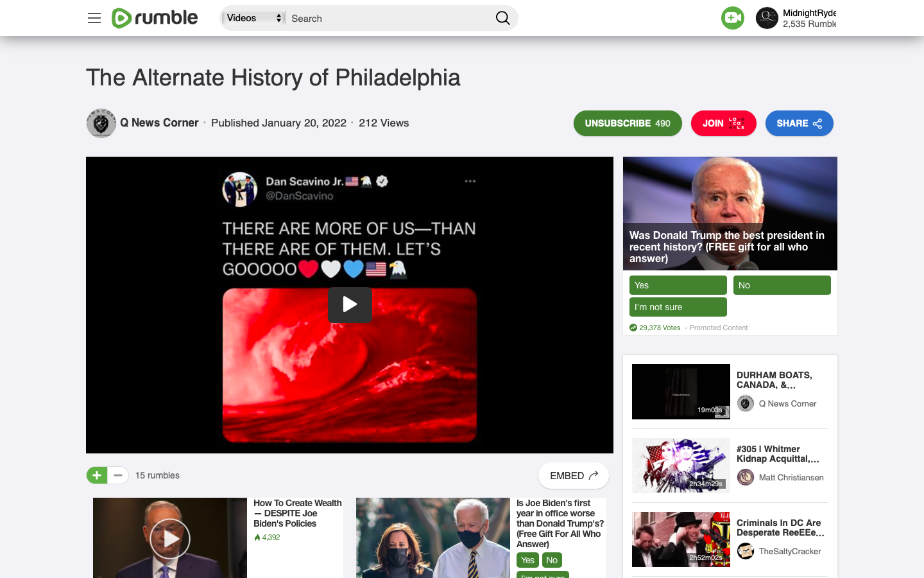
Task: Open the Videos search type dropdown
Action: click(x=253, y=18)
